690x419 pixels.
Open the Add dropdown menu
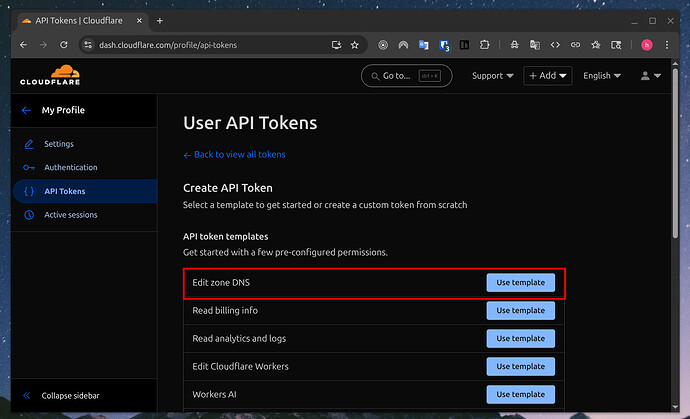coord(547,76)
